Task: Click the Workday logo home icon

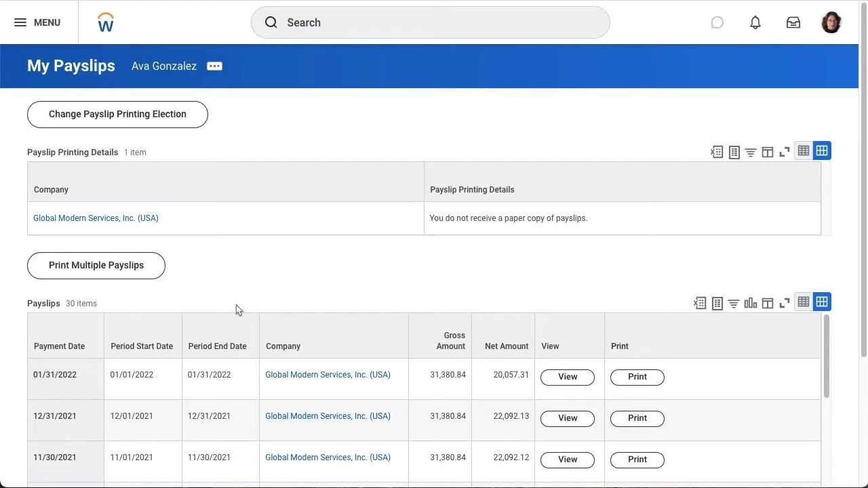Action: [106, 22]
